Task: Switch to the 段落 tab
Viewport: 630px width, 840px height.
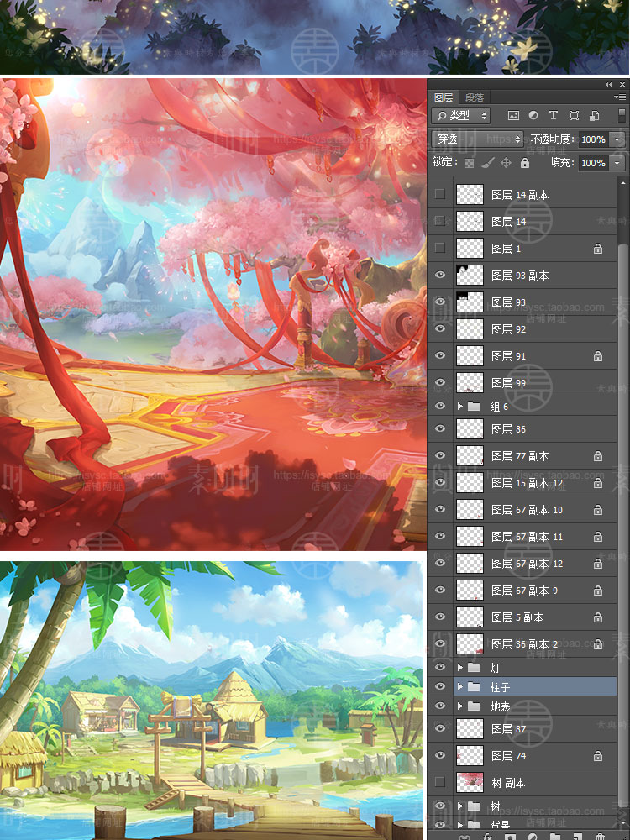Action: point(475,97)
